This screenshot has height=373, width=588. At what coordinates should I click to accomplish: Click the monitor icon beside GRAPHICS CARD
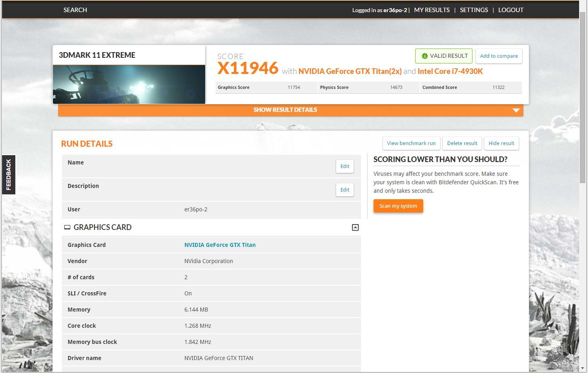[67, 228]
